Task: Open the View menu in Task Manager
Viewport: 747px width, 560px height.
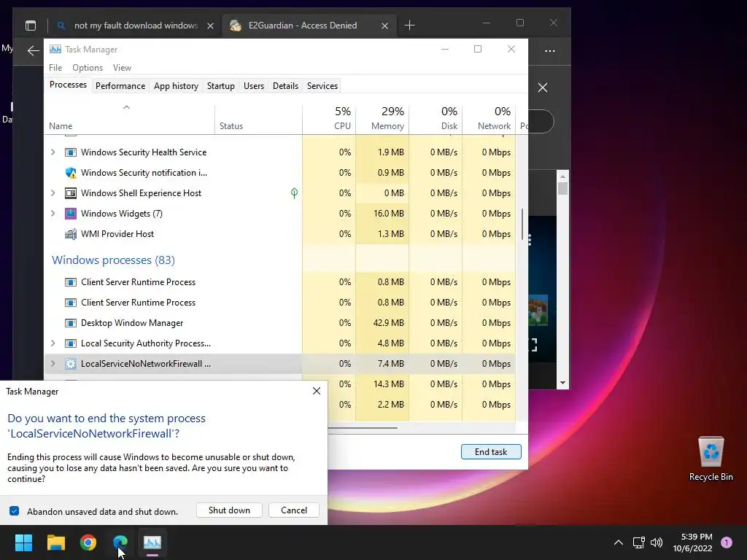Action: (122, 68)
